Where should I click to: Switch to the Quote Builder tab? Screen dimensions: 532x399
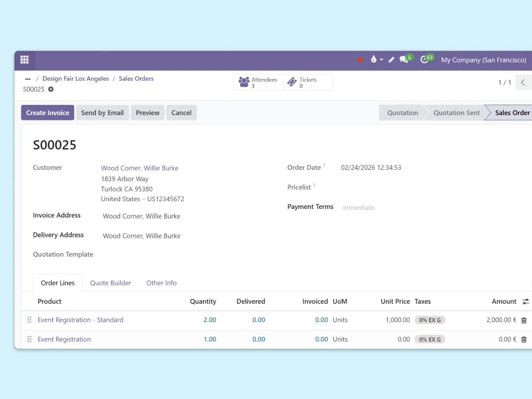(110, 283)
